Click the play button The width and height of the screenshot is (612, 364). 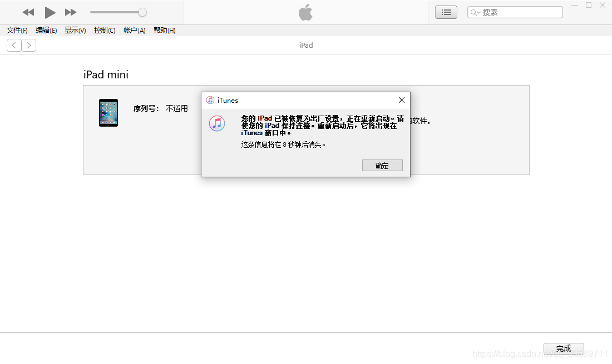(x=50, y=12)
